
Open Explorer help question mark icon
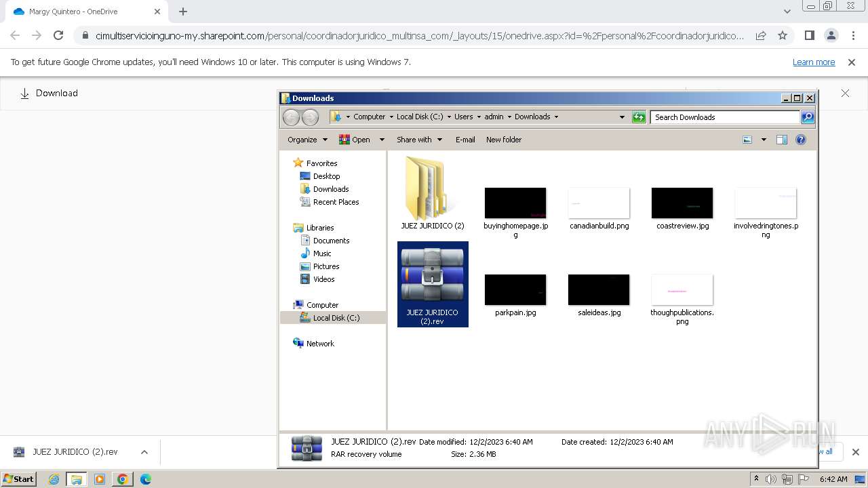801,140
